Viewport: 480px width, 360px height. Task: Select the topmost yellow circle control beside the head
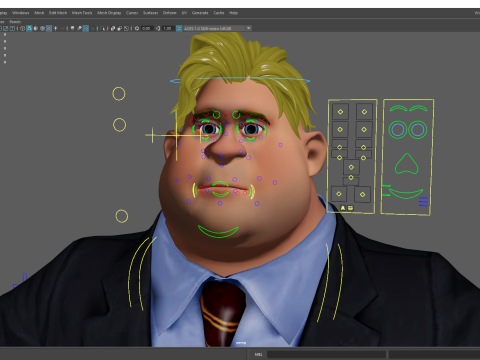click(x=119, y=94)
